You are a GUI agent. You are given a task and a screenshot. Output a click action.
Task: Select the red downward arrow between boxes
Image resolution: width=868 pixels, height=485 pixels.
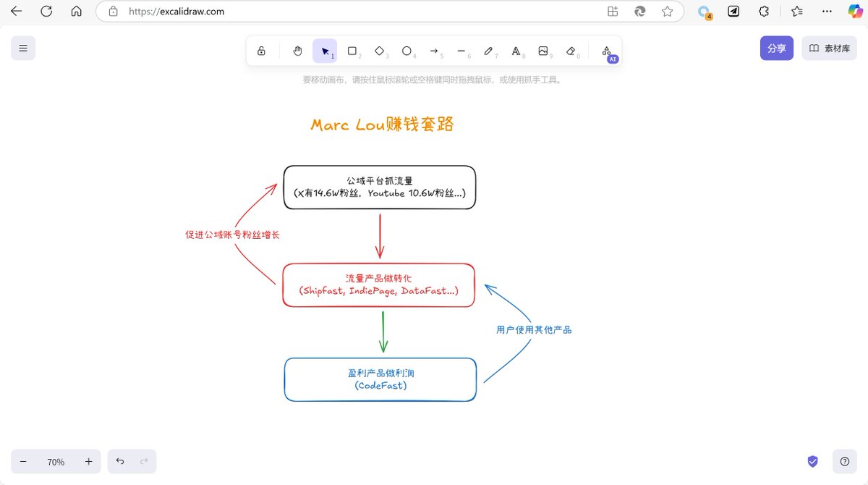coord(380,236)
